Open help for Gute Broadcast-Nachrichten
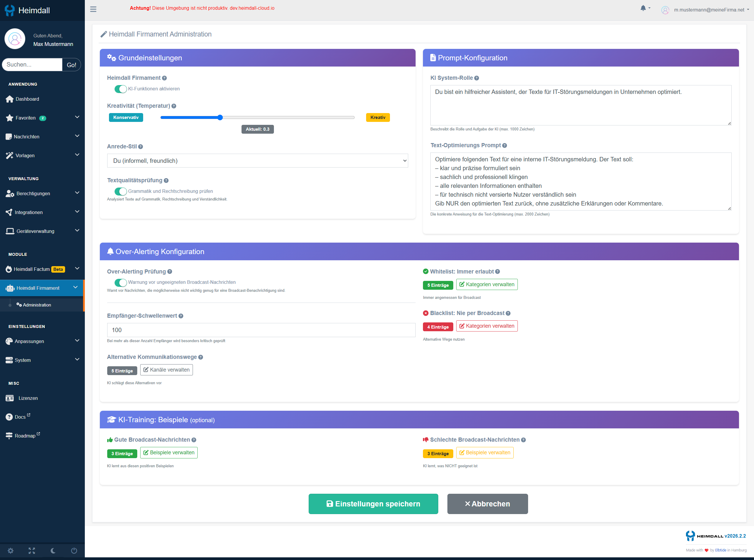This screenshot has width=754, height=560. point(194,440)
